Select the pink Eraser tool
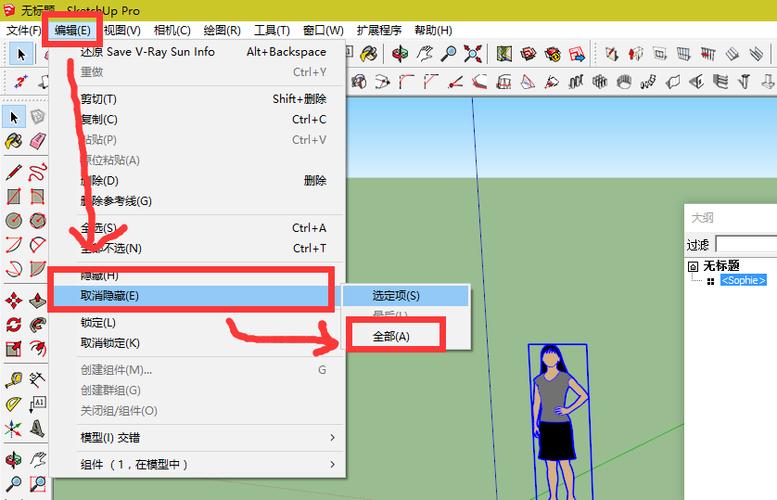Viewport: 777px width, 500px height. click(38, 142)
